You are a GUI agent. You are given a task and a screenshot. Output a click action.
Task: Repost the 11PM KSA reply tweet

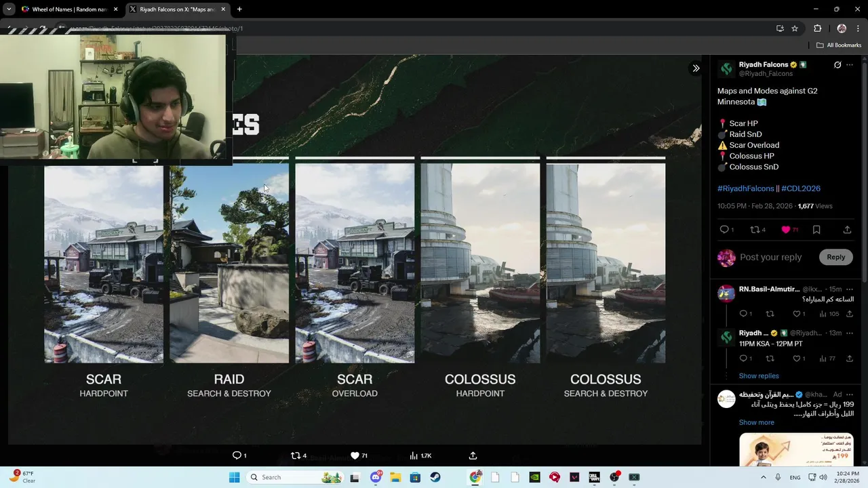[x=770, y=359]
